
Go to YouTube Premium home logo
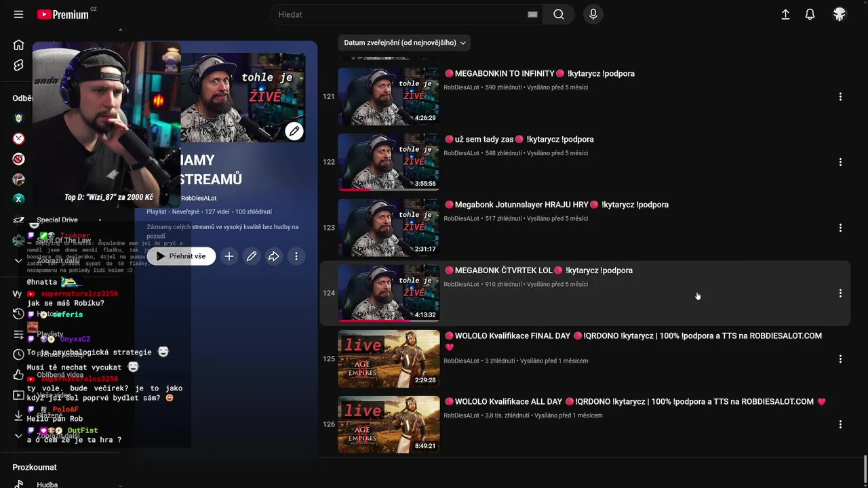click(x=63, y=14)
